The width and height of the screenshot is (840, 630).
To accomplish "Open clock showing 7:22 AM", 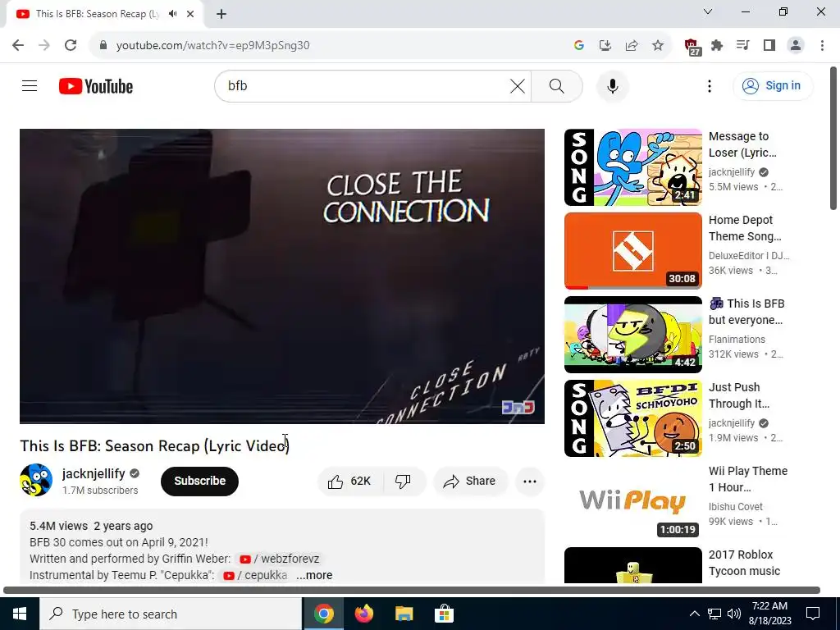I will tap(771, 614).
